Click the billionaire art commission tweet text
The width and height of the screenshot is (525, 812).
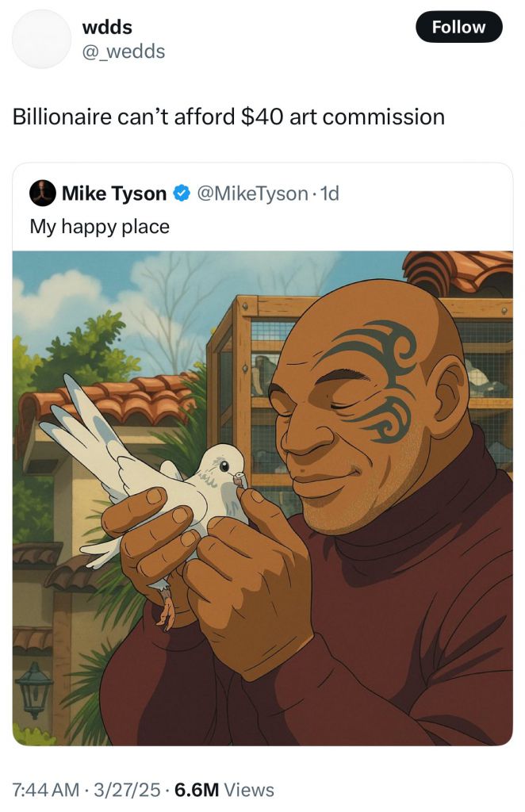[228, 117]
